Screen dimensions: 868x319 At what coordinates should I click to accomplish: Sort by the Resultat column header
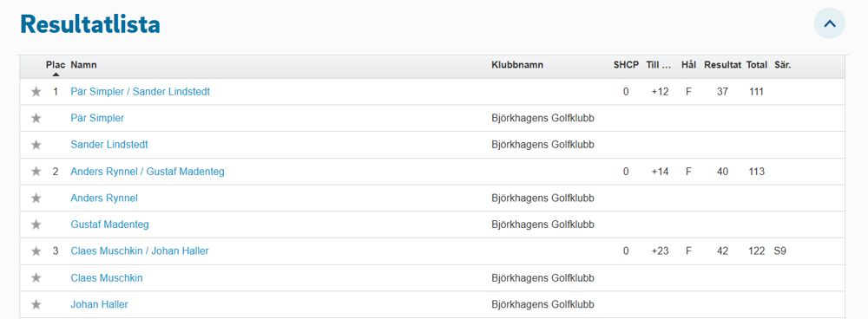(722, 65)
